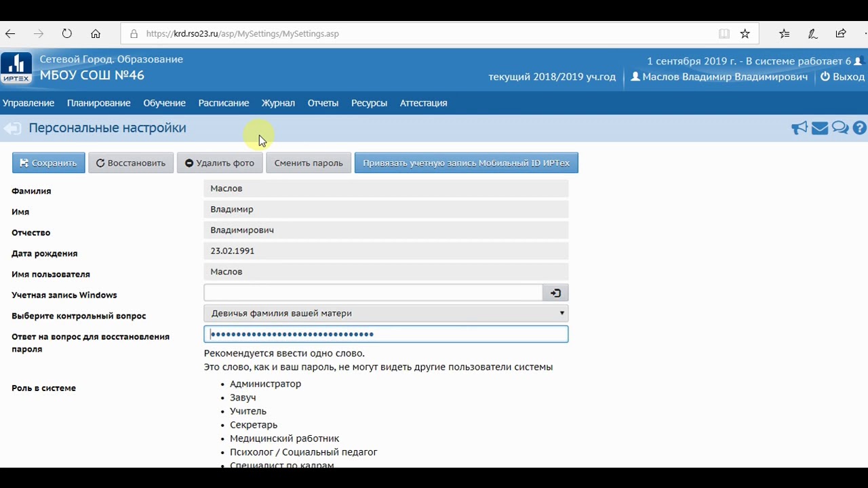Click the Медицинский работник role text
Screen dimensions: 868x488
tap(284, 439)
